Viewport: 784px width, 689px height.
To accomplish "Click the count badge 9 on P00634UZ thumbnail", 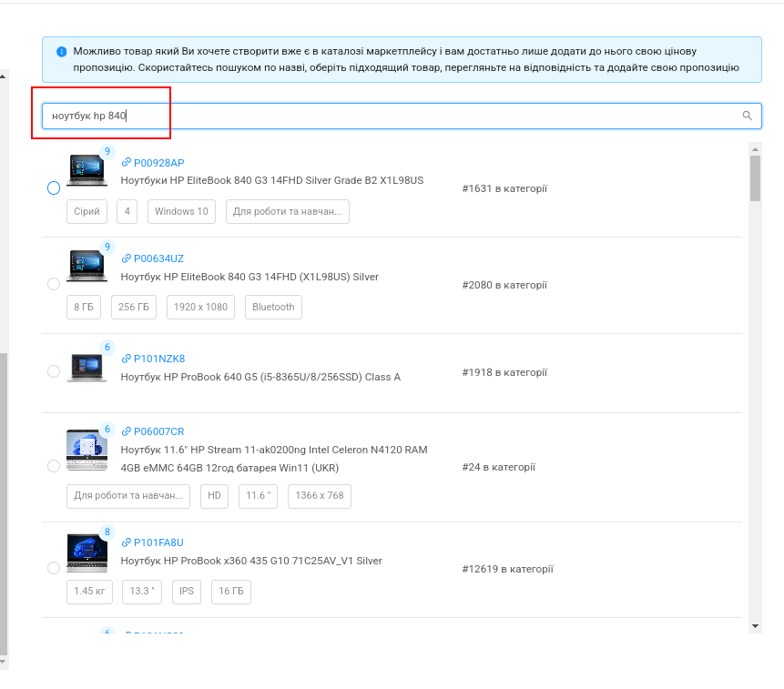I will (x=107, y=247).
